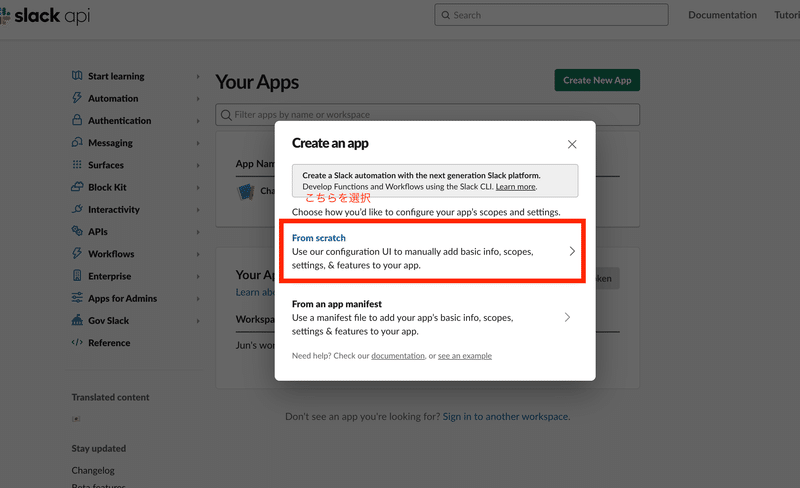This screenshot has width=800, height=488.
Task: Expand the Messaging section arrow
Action: click(198, 143)
